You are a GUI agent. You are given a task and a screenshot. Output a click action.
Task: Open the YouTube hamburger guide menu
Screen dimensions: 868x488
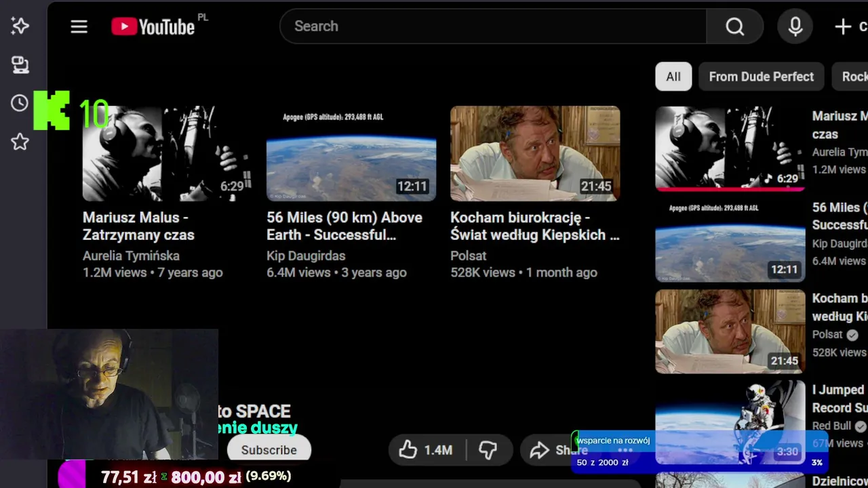click(79, 26)
